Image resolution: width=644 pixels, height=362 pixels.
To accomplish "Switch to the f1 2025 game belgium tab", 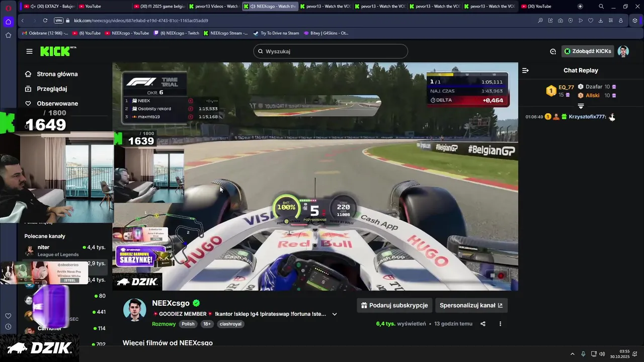I will click(x=159, y=7).
